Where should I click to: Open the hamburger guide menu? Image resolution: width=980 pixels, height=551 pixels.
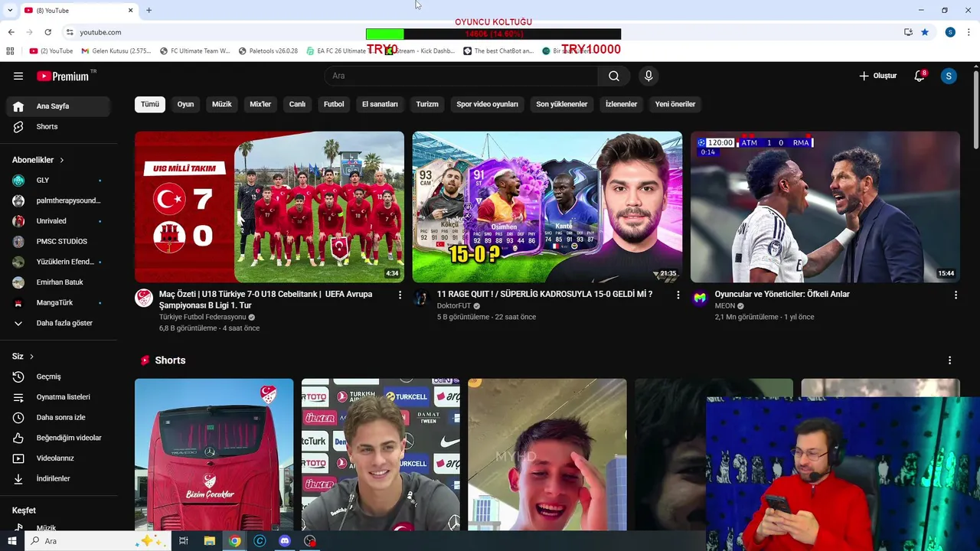(18, 76)
